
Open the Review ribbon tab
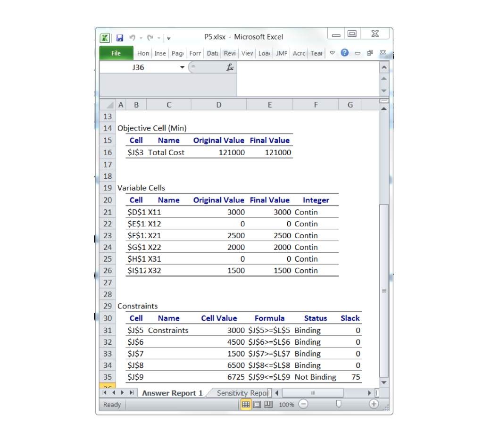[x=230, y=53]
